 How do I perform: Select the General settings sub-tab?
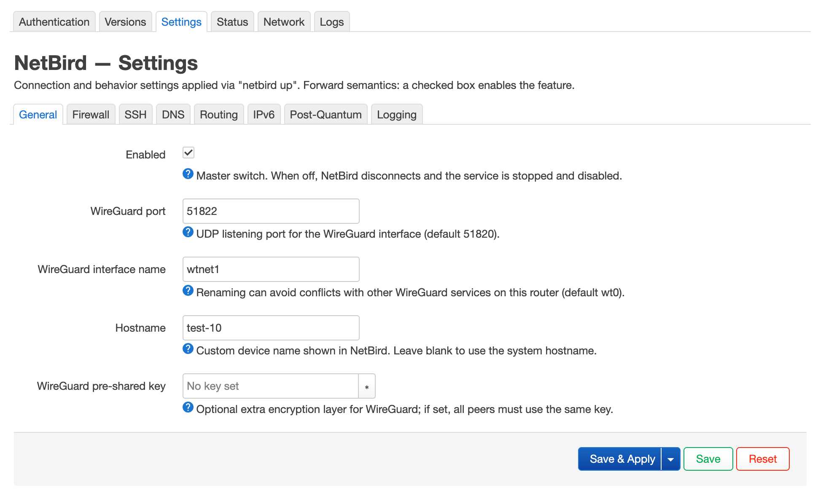38,115
